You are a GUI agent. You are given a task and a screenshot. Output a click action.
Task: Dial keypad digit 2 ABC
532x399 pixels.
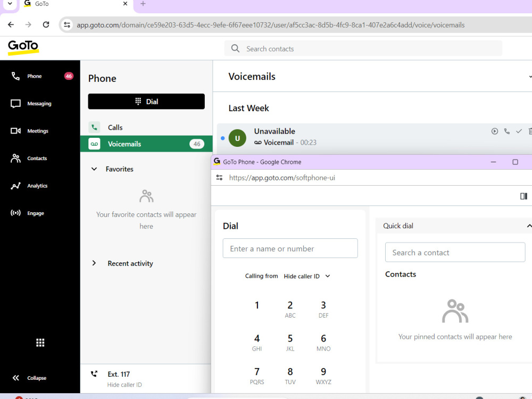coord(290,310)
